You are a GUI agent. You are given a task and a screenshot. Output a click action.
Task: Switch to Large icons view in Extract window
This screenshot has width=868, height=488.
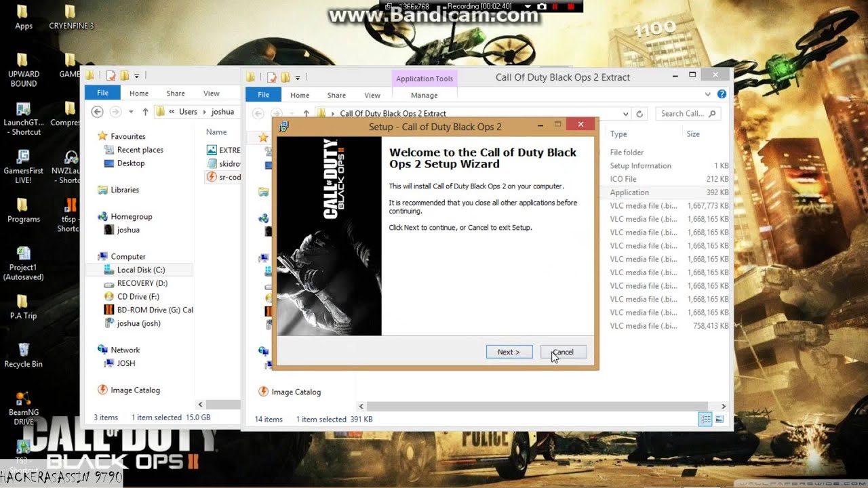[719, 420]
